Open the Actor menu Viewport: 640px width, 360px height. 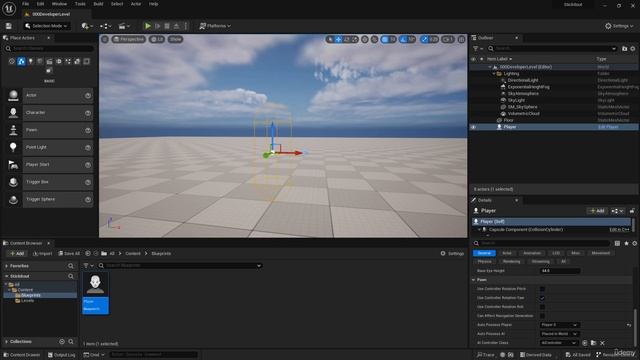(x=136, y=4)
